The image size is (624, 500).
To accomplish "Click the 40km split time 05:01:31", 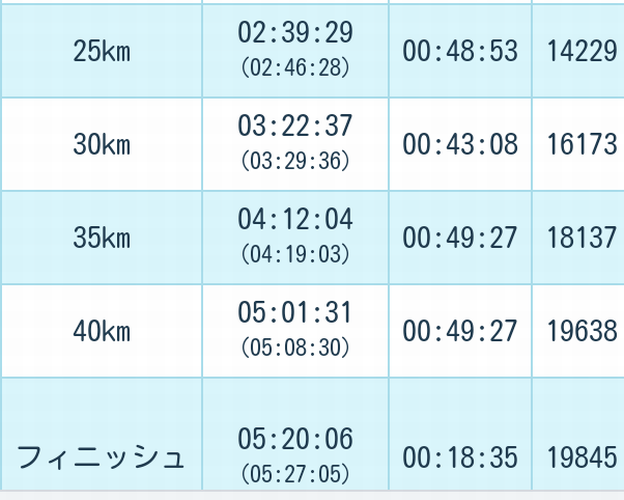I will tap(295, 312).
